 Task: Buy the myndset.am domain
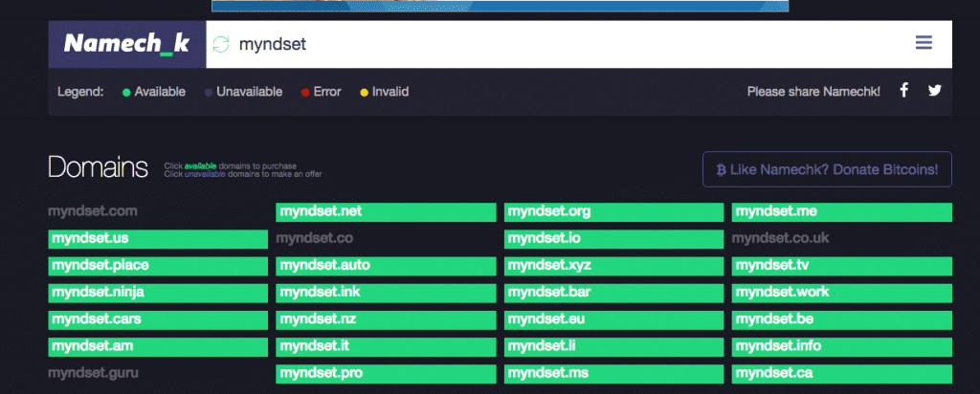click(158, 346)
